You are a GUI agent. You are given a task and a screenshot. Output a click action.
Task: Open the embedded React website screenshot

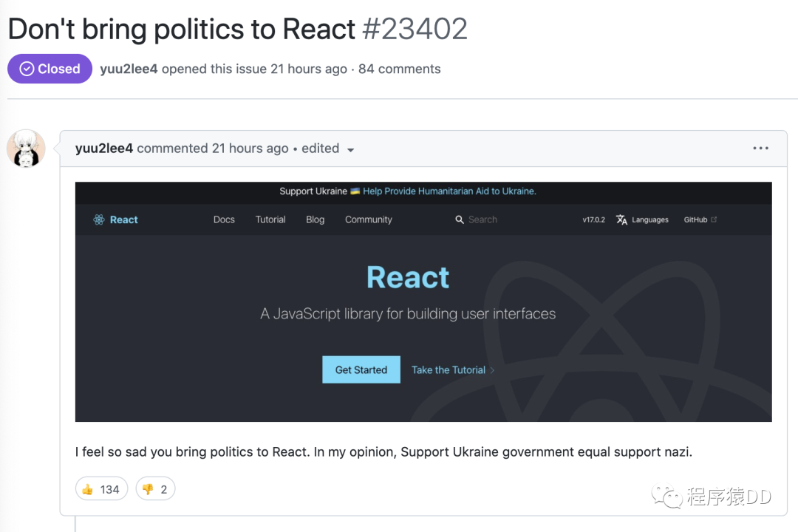423,302
